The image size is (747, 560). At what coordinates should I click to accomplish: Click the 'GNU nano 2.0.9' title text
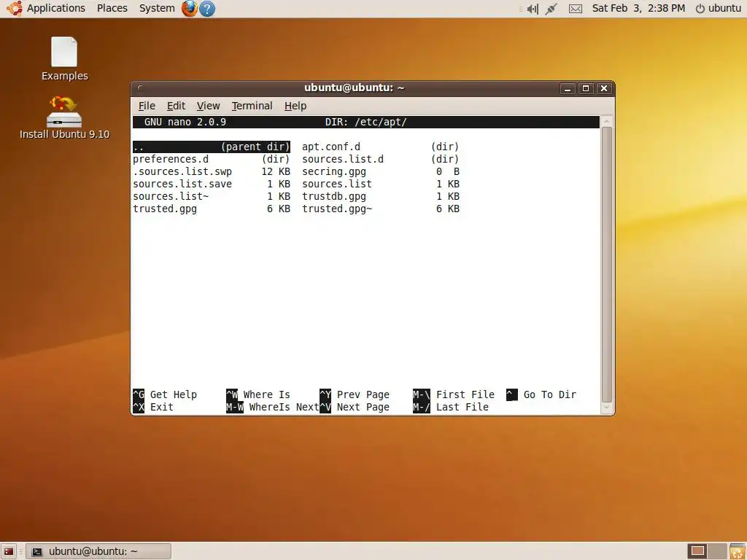tap(185, 122)
